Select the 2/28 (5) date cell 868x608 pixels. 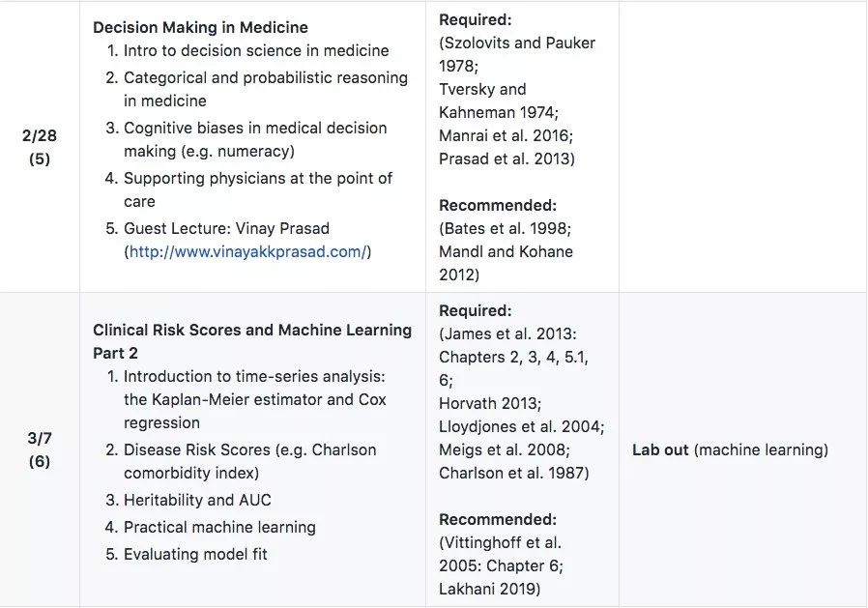pyautogui.click(x=40, y=147)
